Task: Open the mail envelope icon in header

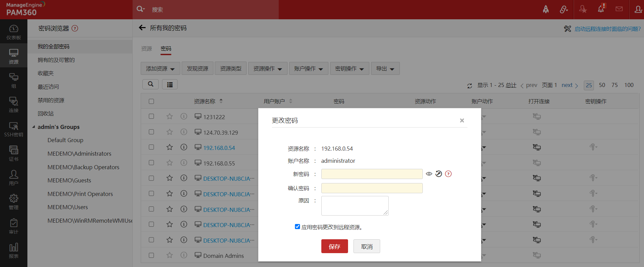Action: (x=619, y=9)
